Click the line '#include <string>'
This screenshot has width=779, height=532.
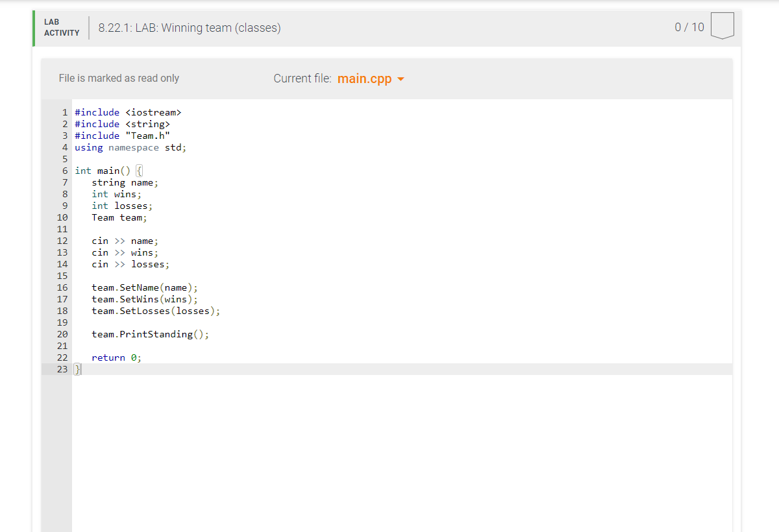click(x=123, y=124)
